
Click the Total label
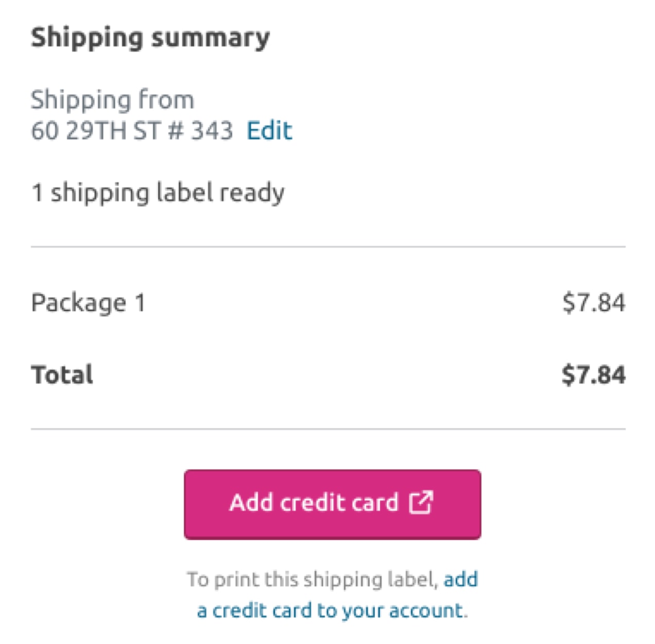click(x=62, y=375)
